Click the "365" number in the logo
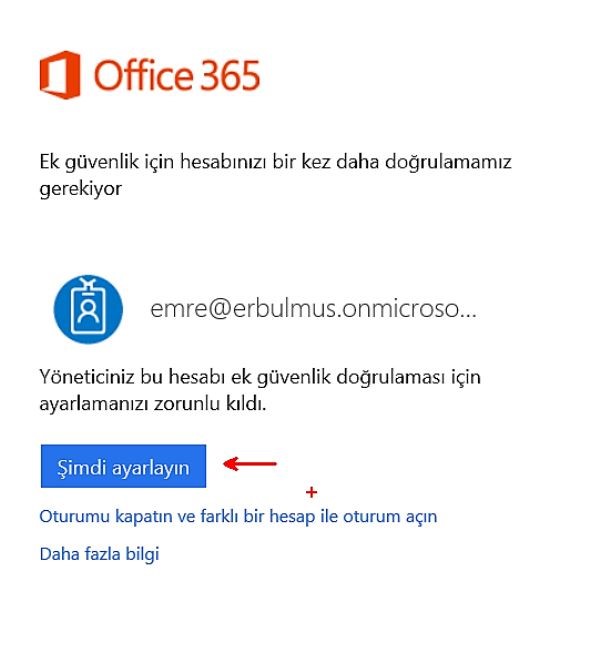This screenshot has width=598, height=669. [229, 76]
